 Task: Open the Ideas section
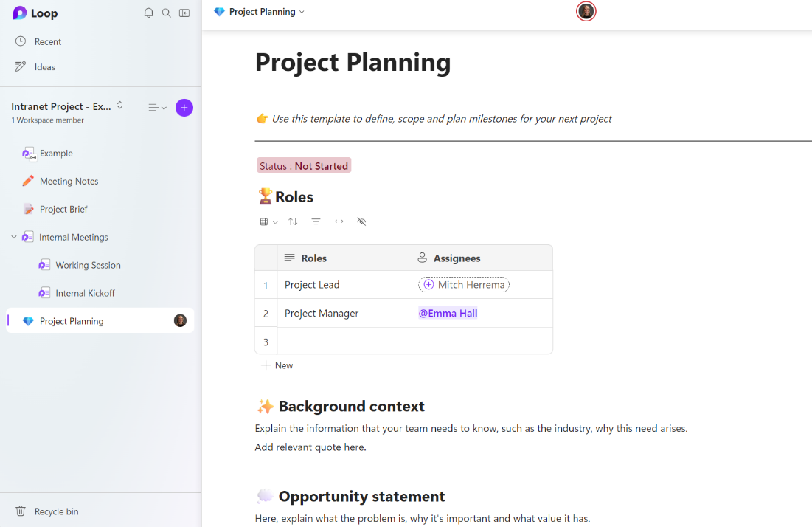pos(44,67)
